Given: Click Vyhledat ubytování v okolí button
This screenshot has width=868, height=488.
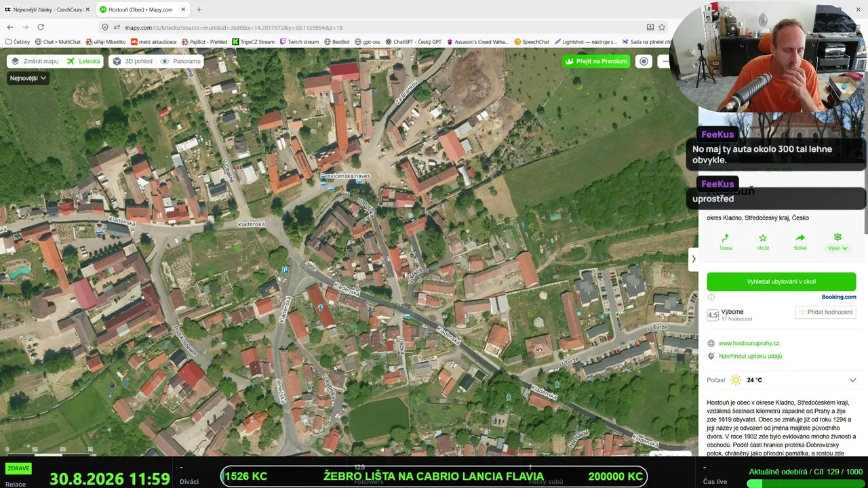Looking at the screenshot, I should (x=781, y=281).
